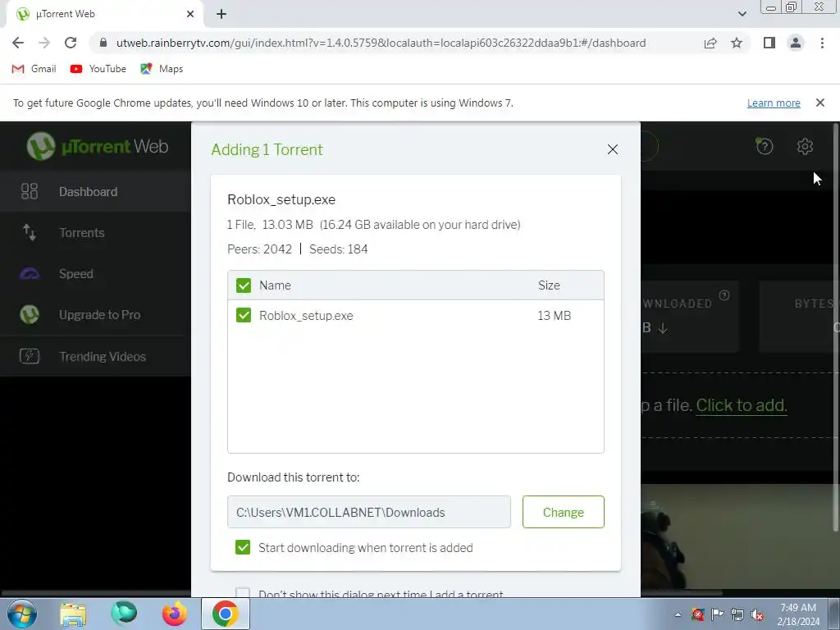
Task: Check Don't show this dialog next time
Action: click(x=243, y=592)
